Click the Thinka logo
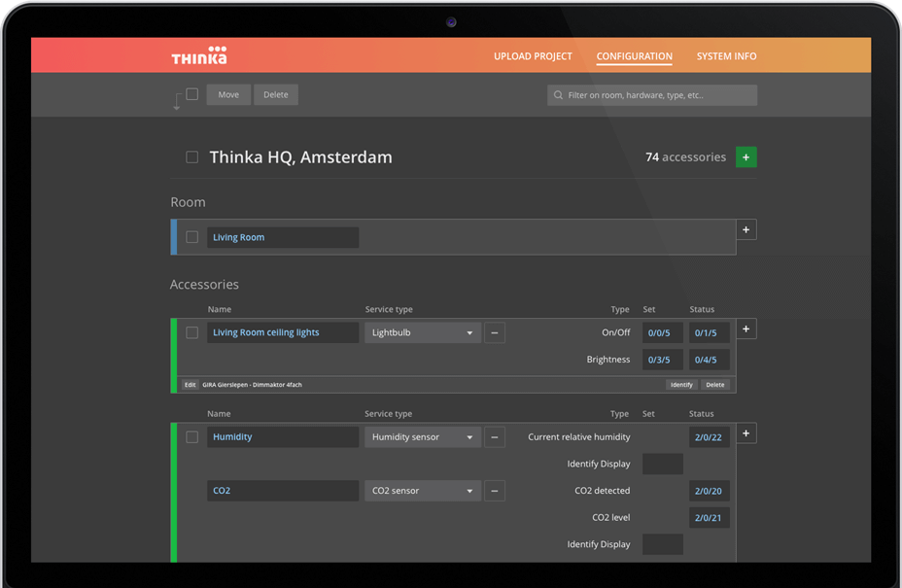 (199, 55)
